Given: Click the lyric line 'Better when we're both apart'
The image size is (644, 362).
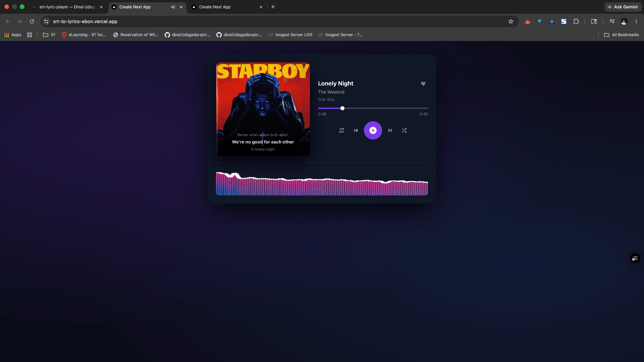Looking at the screenshot, I should 263,135.
